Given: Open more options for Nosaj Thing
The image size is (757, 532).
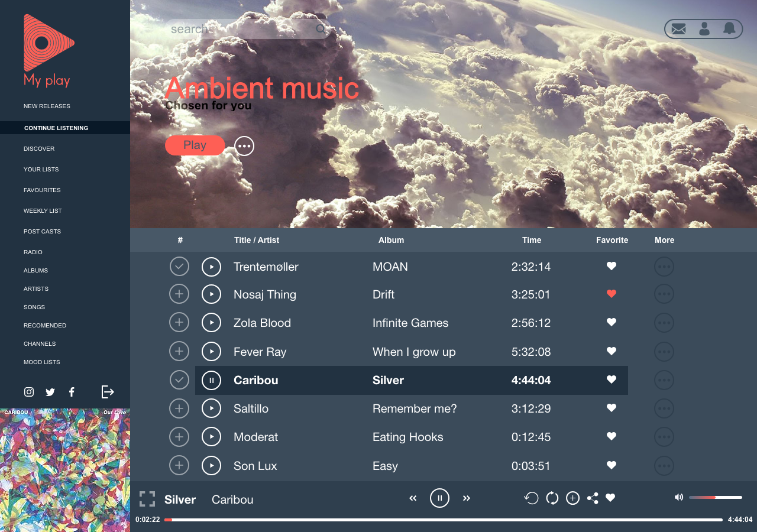Looking at the screenshot, I should [664, 294].
